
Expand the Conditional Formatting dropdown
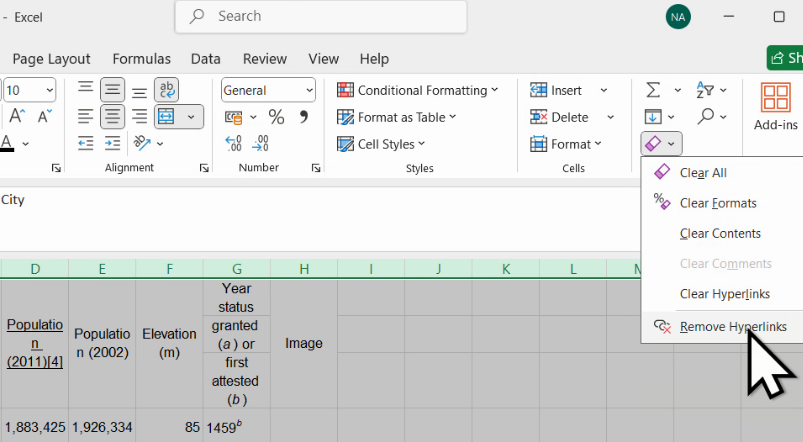click(417, 90)
